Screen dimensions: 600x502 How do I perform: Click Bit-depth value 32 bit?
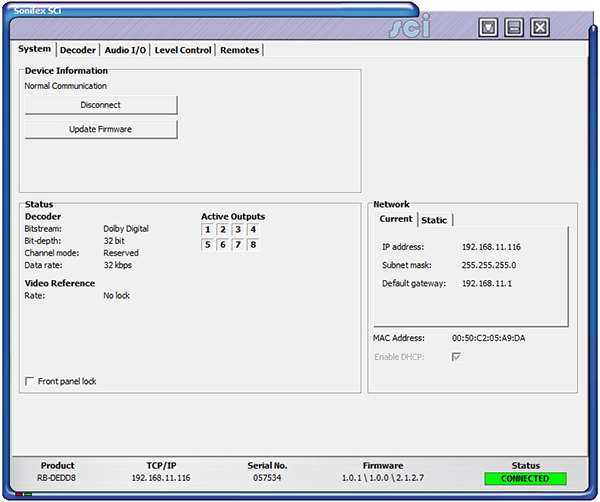coord(114,241)
